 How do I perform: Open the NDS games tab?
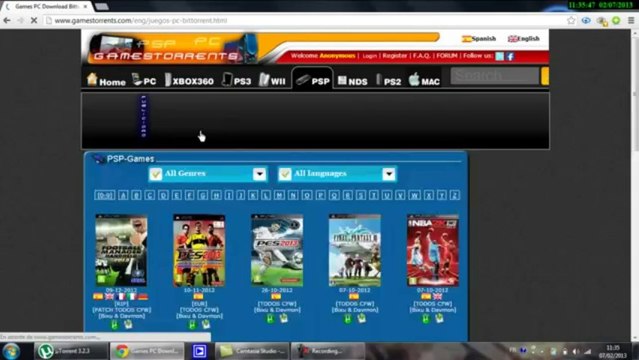click(353, 80)
